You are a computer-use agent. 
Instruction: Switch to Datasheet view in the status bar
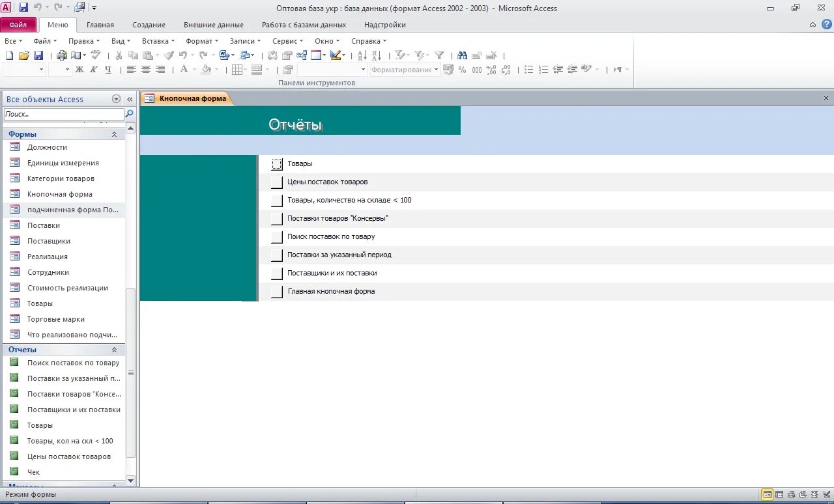779,495
